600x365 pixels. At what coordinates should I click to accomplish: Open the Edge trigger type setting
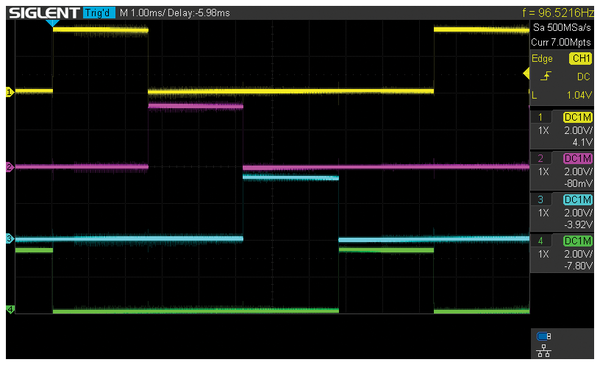pos(542,59)
